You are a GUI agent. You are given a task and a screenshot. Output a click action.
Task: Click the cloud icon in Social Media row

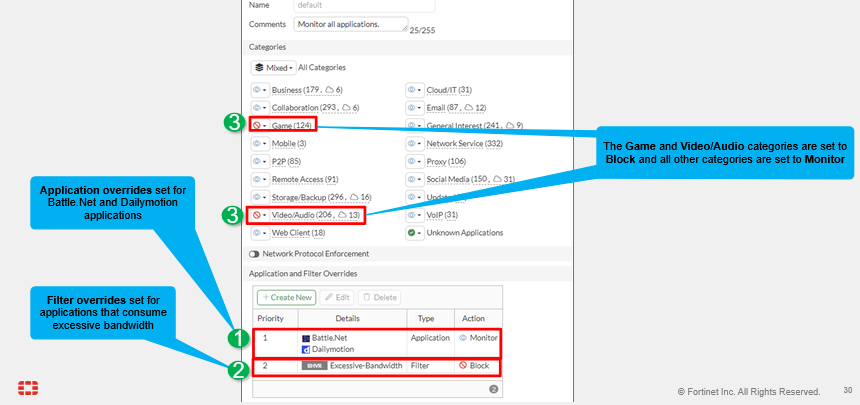[x=497, y=179]
